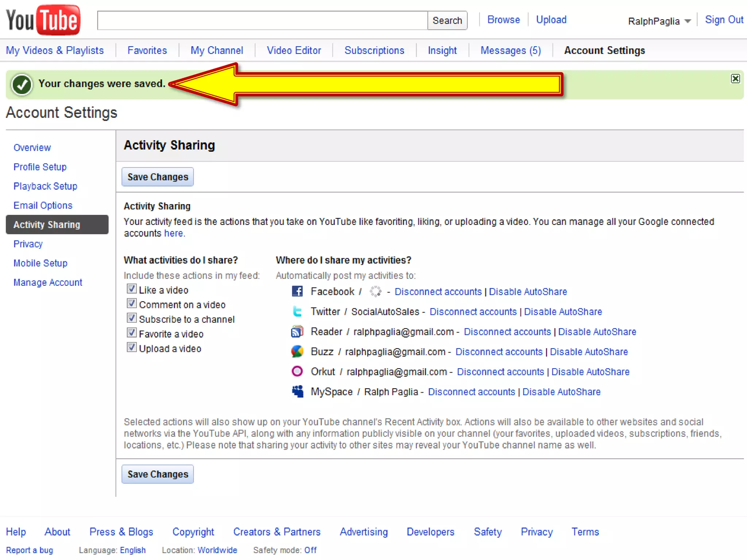The image size is (747, 560).
Task: Click the MySpace people icon
Action: click(x=297, y=391)
